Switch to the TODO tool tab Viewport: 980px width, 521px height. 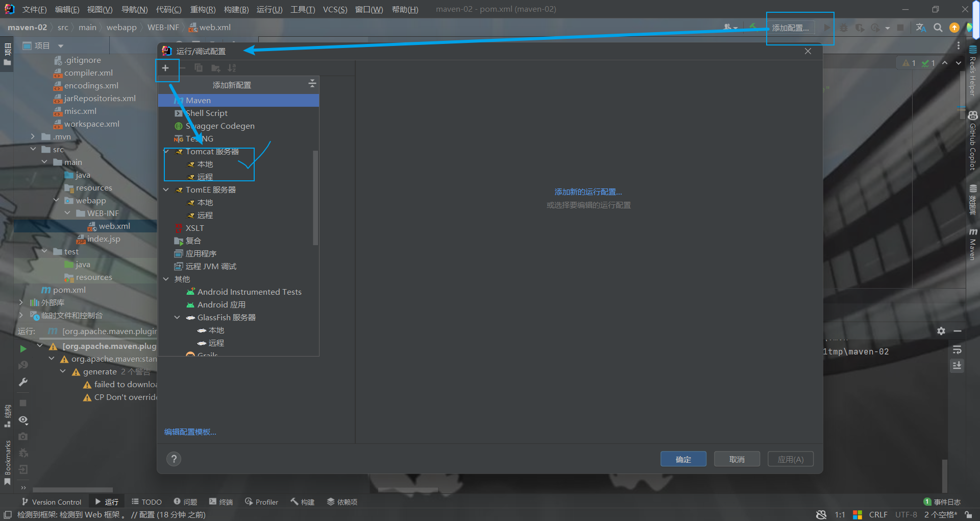[146, 502]
